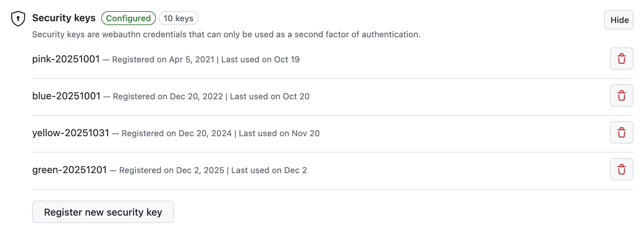Delete the yellow-20251031 security key
The width and height of the screenshot is (644, 232).
621,132
